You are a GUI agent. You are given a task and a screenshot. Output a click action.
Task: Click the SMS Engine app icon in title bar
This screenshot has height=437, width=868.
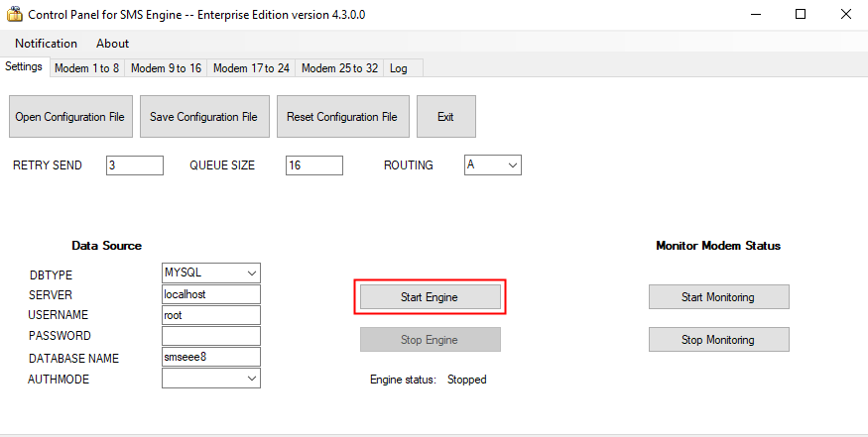14,16
